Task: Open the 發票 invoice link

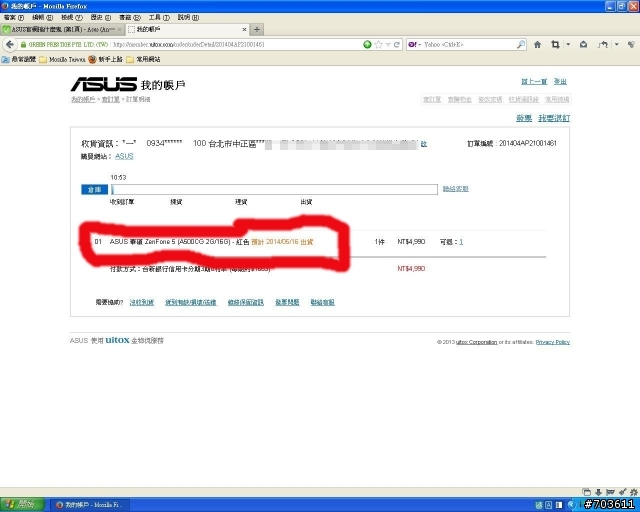Action: [x=524, y=118]
